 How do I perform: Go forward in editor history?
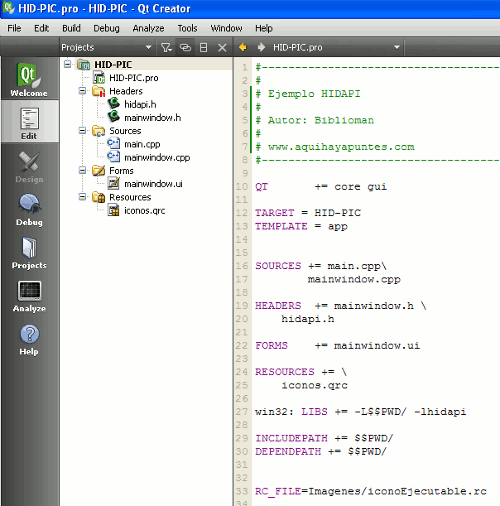coord(261,47)
